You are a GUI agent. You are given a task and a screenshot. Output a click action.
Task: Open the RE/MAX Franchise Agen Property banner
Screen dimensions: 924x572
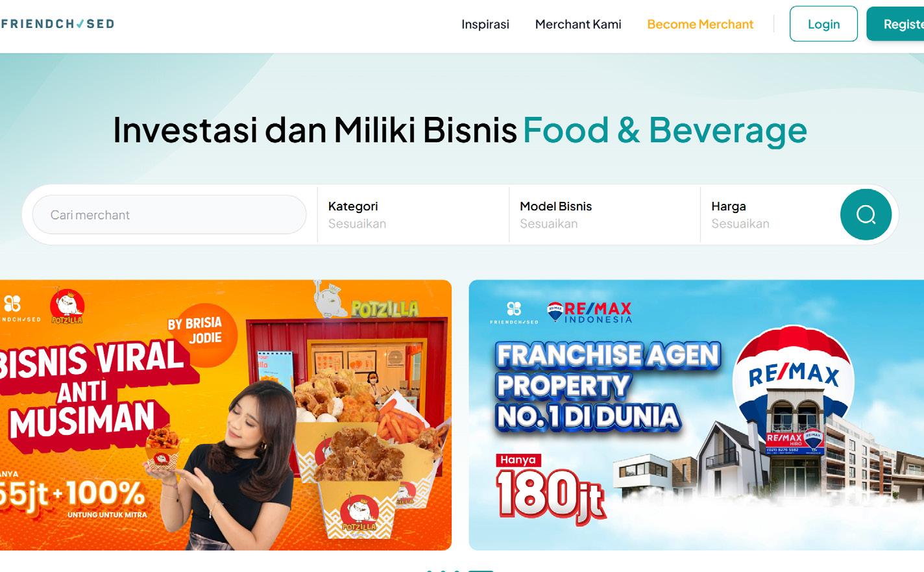pyautogui.click(x=696, y=415)
